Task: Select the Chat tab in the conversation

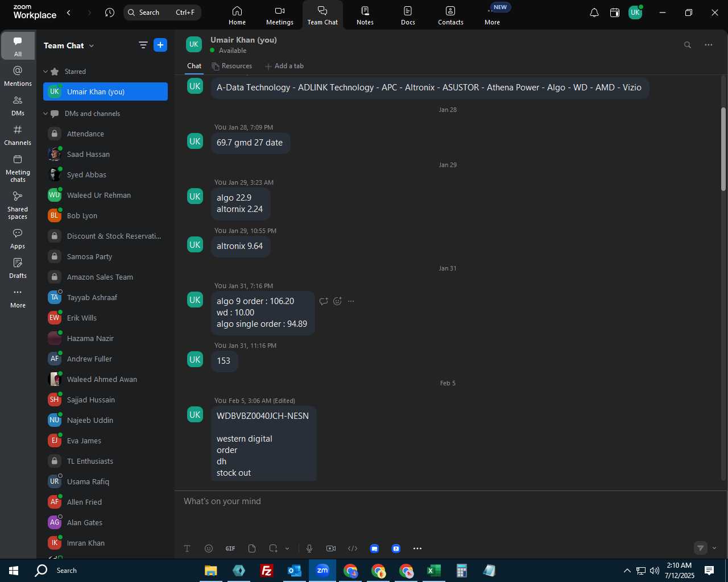Action: (x=195, y=66)
